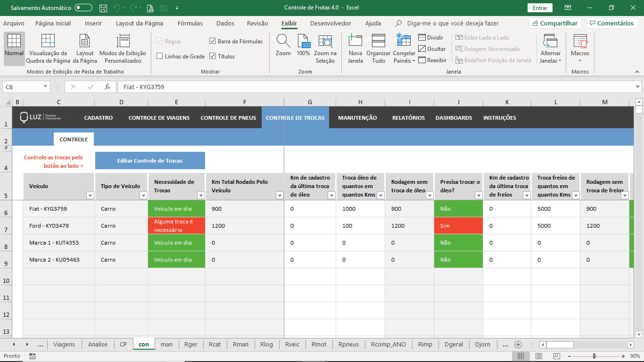644x362 pixels.
Task: Click the insert function fx icon
Action: click(107, 87)
